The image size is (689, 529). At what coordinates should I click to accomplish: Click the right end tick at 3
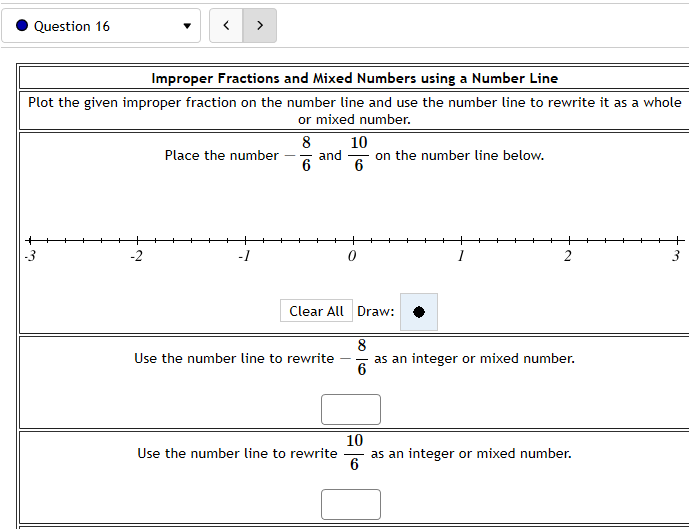coord(677,241)
